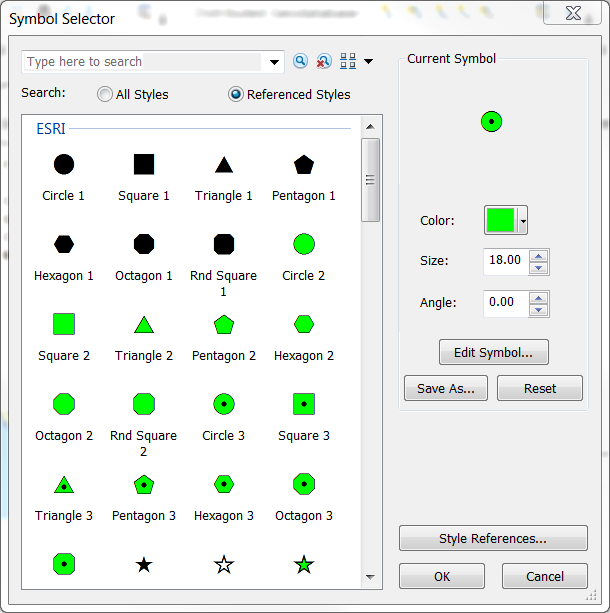Choose the Octagon 1 symbol
610x613 pixels.
click(x=144, y=244)
